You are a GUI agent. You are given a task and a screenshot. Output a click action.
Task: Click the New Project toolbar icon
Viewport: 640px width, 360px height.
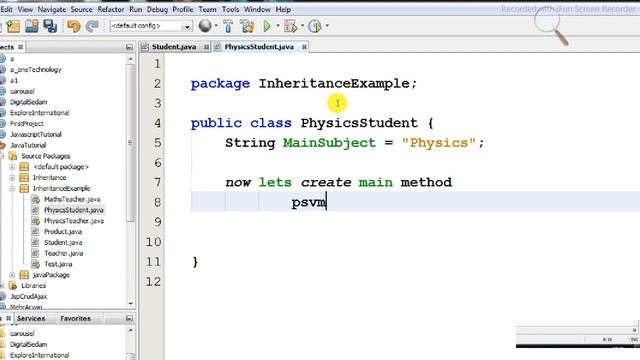click(x=13, y=26)
